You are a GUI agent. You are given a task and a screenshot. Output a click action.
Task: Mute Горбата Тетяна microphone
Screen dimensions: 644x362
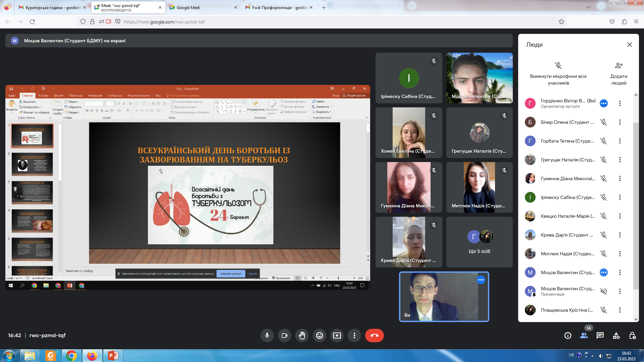[x=603, y=141]
